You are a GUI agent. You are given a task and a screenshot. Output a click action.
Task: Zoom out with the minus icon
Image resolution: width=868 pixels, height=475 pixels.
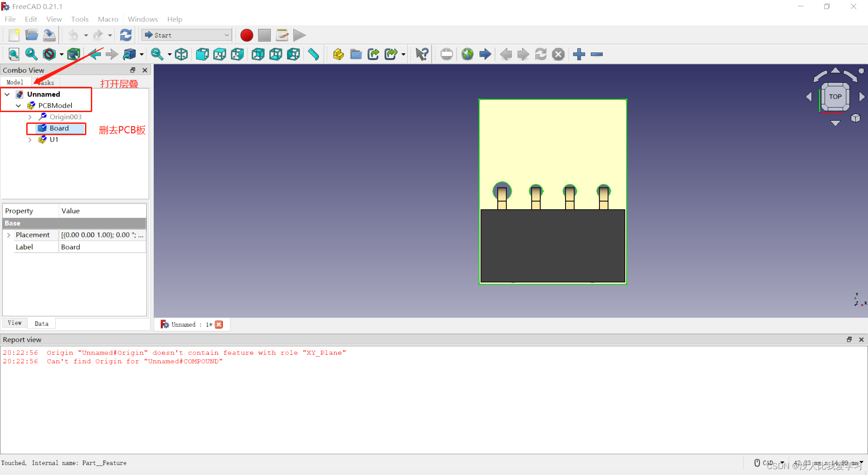[597, 54]
